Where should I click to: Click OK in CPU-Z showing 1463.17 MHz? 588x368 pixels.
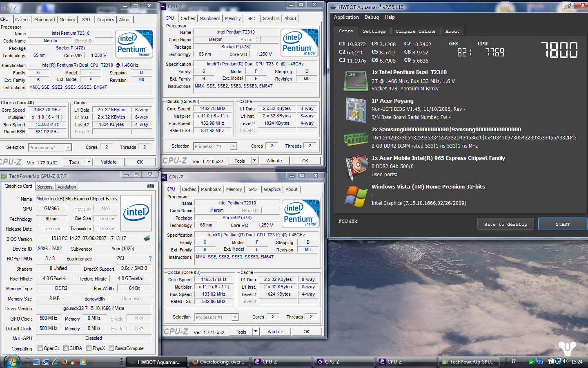tap(307, 332)
